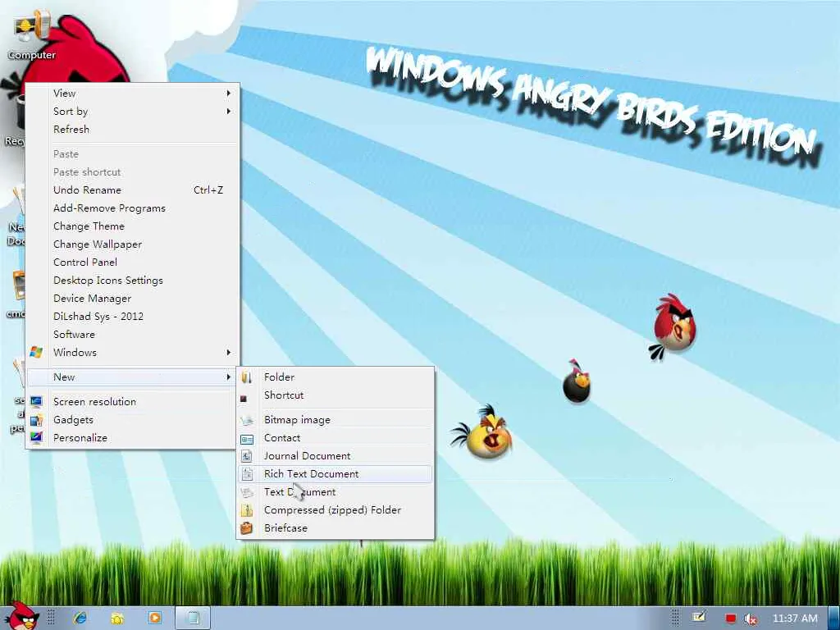
Task: Click the Shortcut icon in New submenu
Action: [244, 398]
